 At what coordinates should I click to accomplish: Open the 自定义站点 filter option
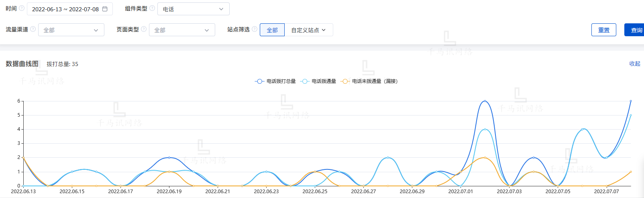click(308, 30)
